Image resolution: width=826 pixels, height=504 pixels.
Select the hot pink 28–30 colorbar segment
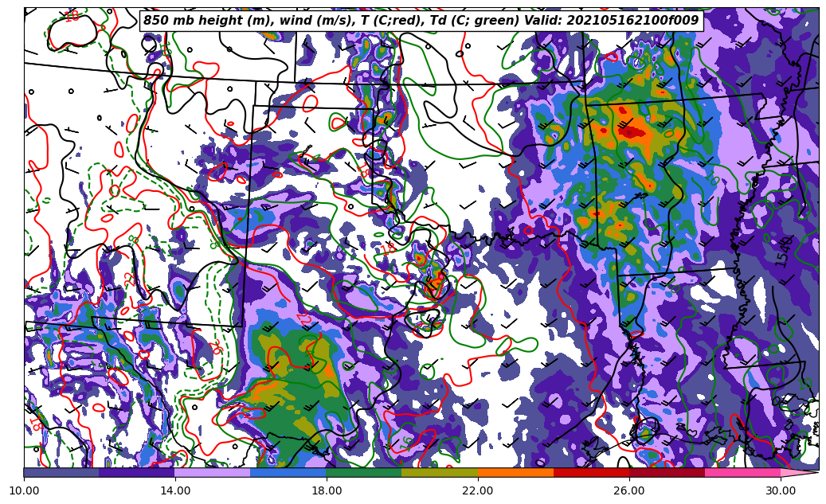[743, 472]
